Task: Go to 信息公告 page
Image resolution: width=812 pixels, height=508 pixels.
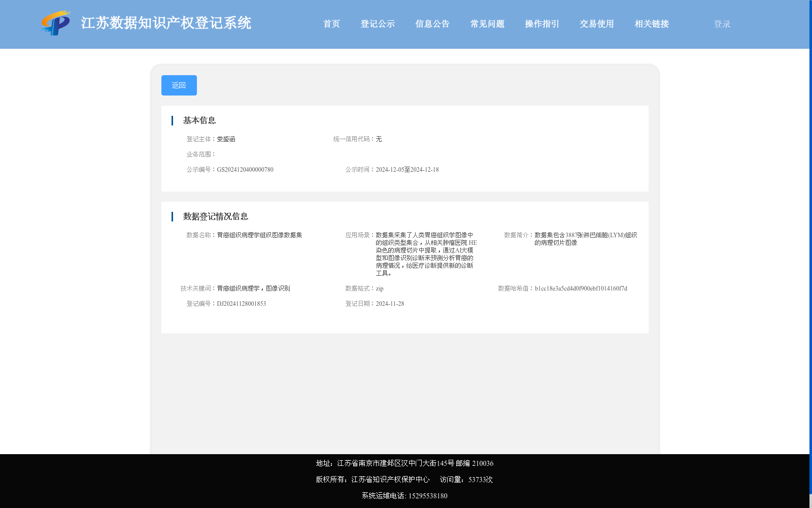Action: click(x=432, y=24)
